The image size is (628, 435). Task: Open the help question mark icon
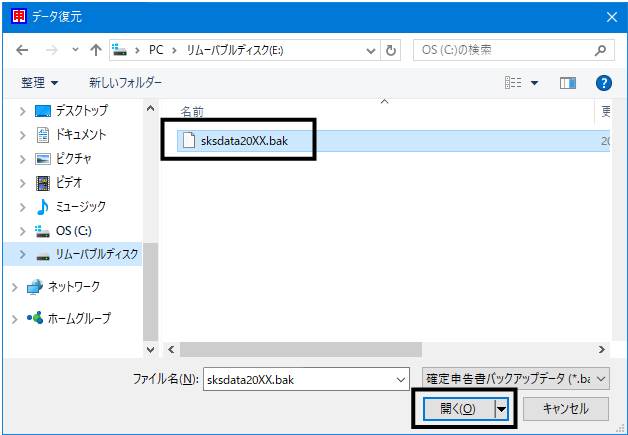604,83
